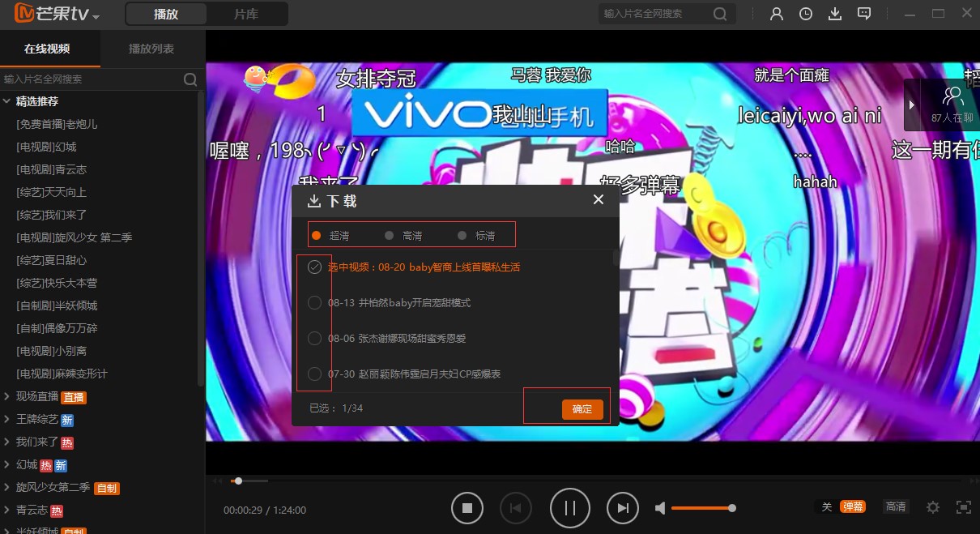Click the sidebar search magnifier icon

[x=190, y=79]
